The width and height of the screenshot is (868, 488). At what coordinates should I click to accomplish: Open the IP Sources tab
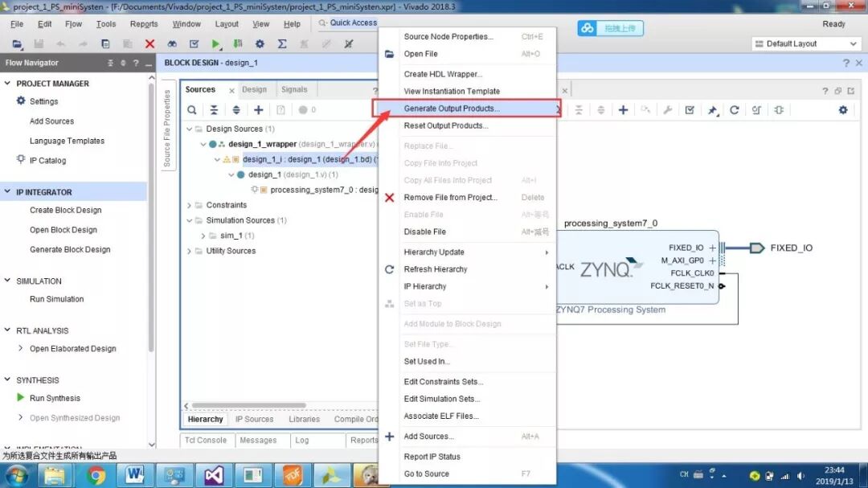pos(254,420)
